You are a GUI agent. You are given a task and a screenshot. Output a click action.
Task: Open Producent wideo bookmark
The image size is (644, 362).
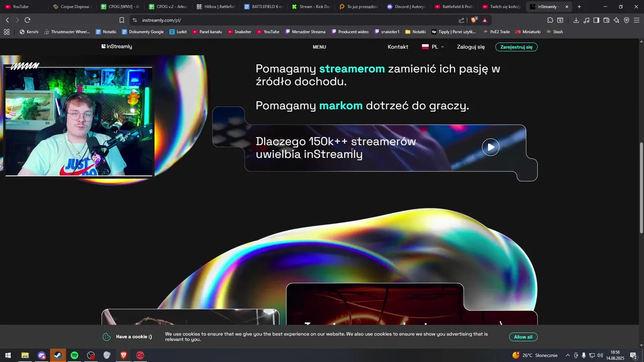pyautogui.click(x=350, y=32)
